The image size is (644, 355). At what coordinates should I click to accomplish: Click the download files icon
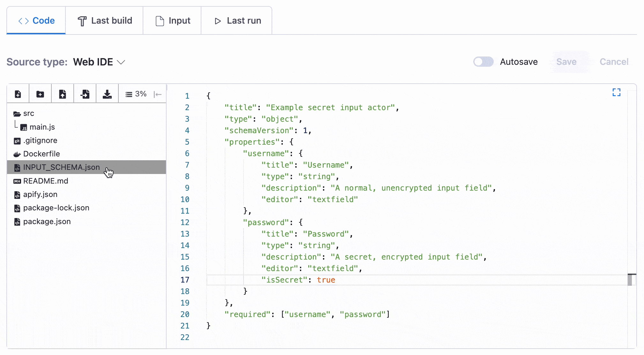click(107, 94)
